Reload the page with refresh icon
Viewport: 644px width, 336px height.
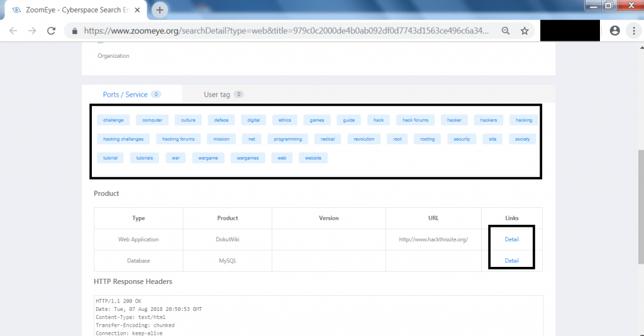tap(51, 31)
